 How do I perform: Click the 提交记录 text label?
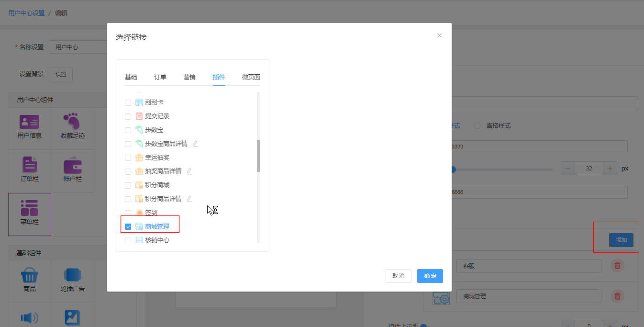[x=157, y=116]
